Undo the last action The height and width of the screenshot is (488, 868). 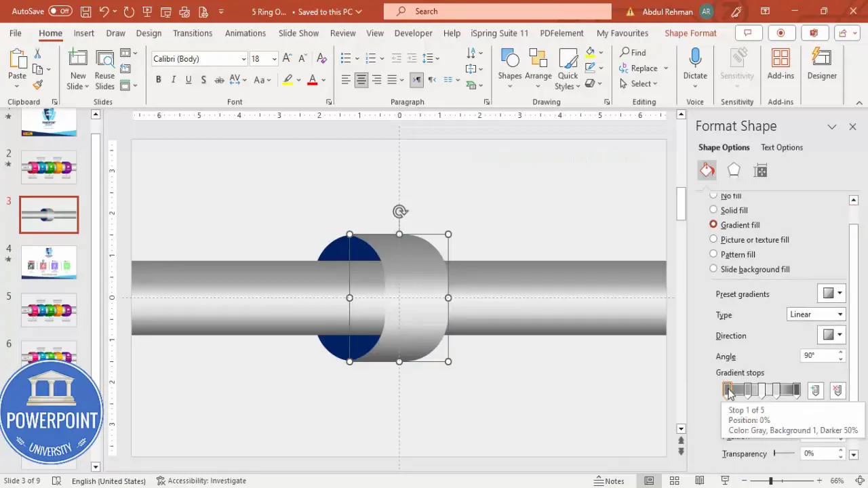104,12
